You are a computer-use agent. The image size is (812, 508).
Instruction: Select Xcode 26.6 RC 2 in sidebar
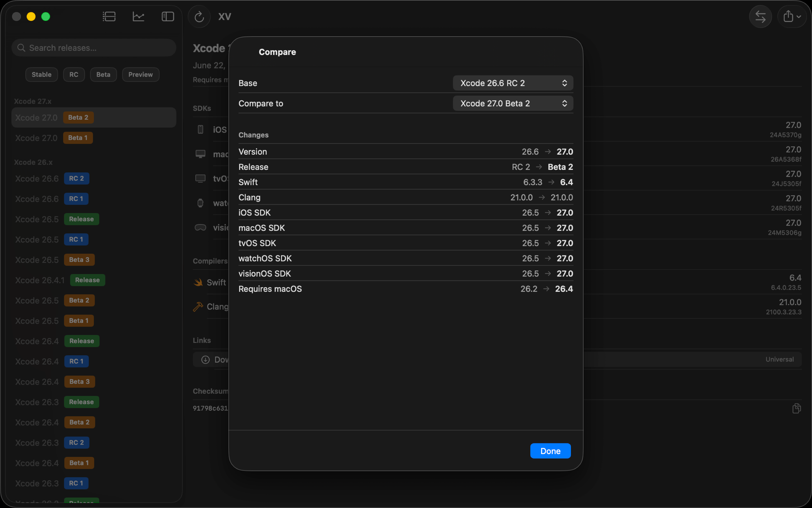pyautogui.click(x=94, y=178)
